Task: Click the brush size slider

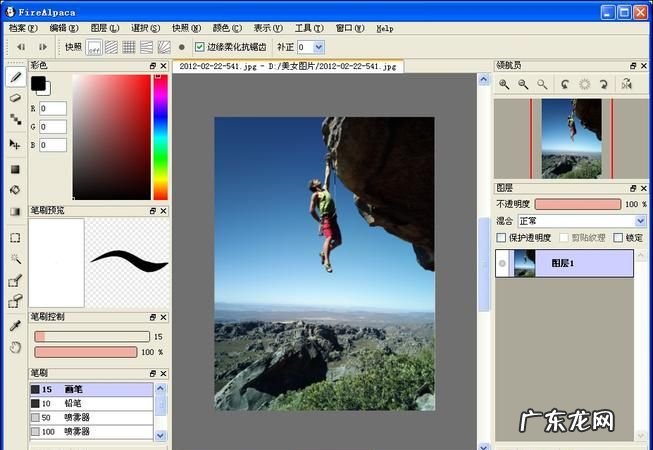Action: click(x=90, y=337)
